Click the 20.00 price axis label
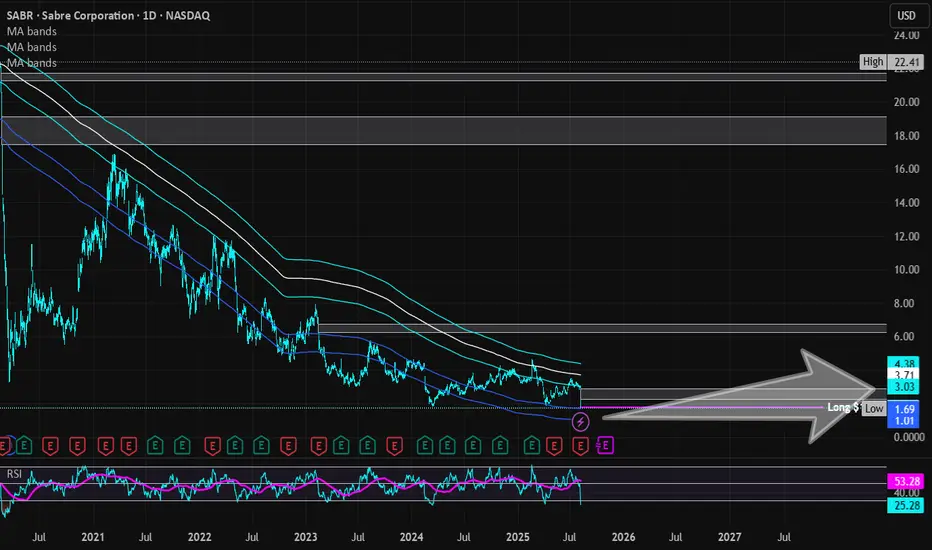The height and width of the screenshot is (550, 932). 906,102
